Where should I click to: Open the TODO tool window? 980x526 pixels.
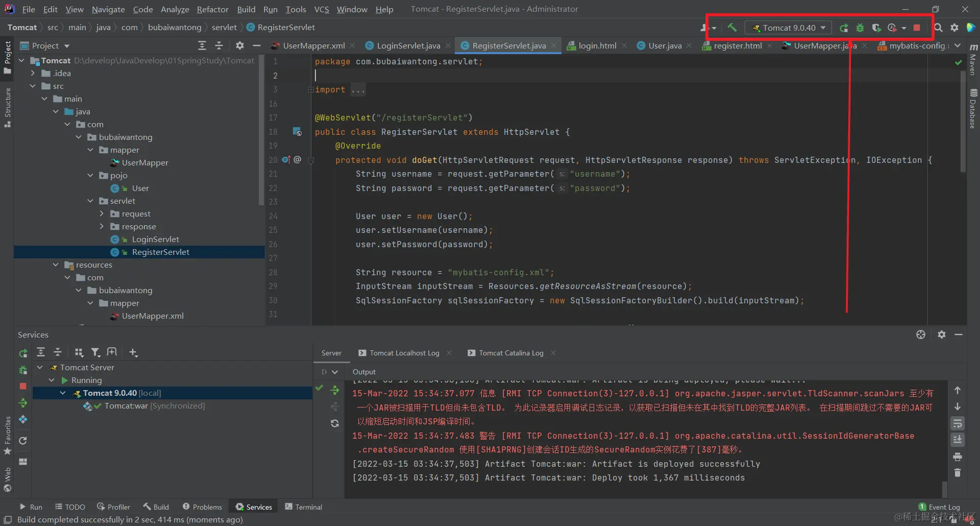(70, 507)
